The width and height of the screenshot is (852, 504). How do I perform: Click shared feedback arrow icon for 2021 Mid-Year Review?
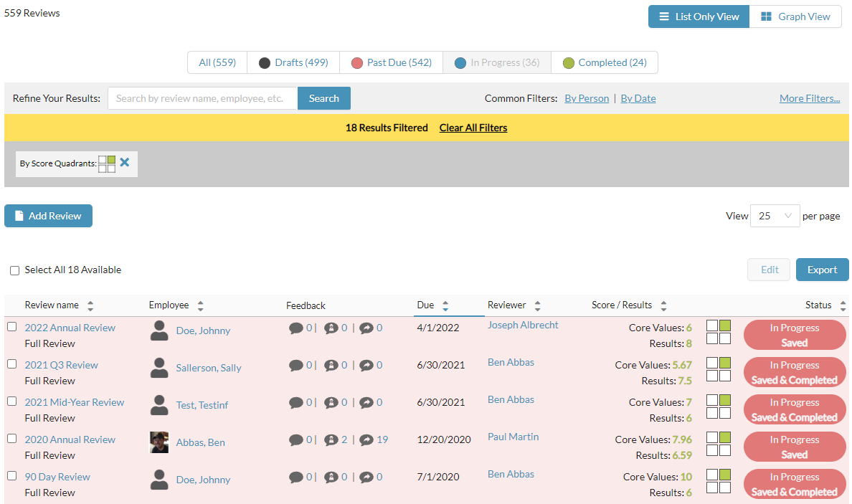[x=366, y=402]
